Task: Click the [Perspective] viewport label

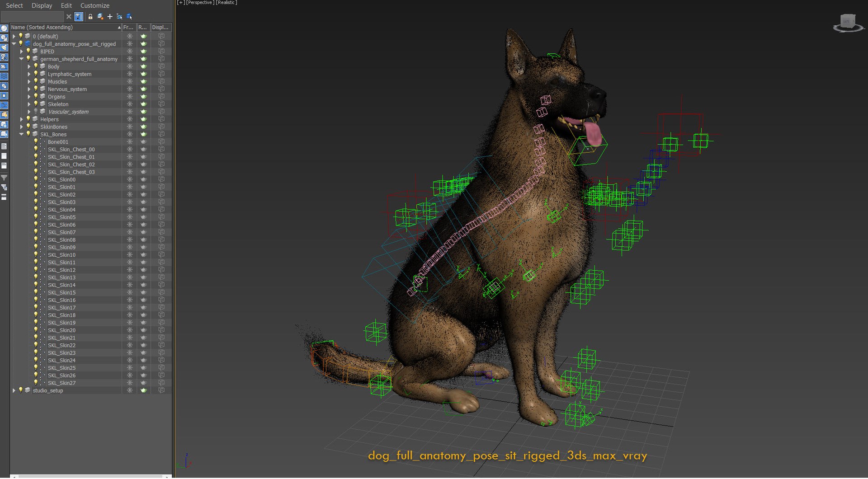Action: (201, 3)
